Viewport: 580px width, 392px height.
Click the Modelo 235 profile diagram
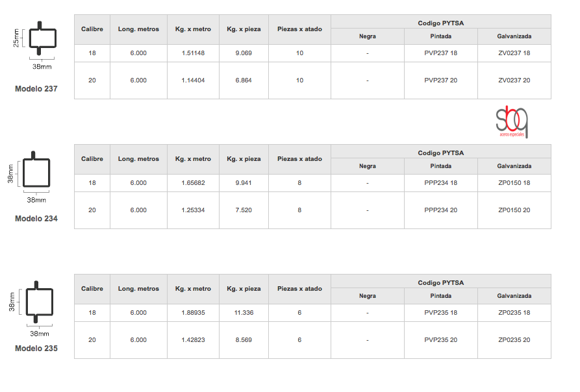click(39, 302)
